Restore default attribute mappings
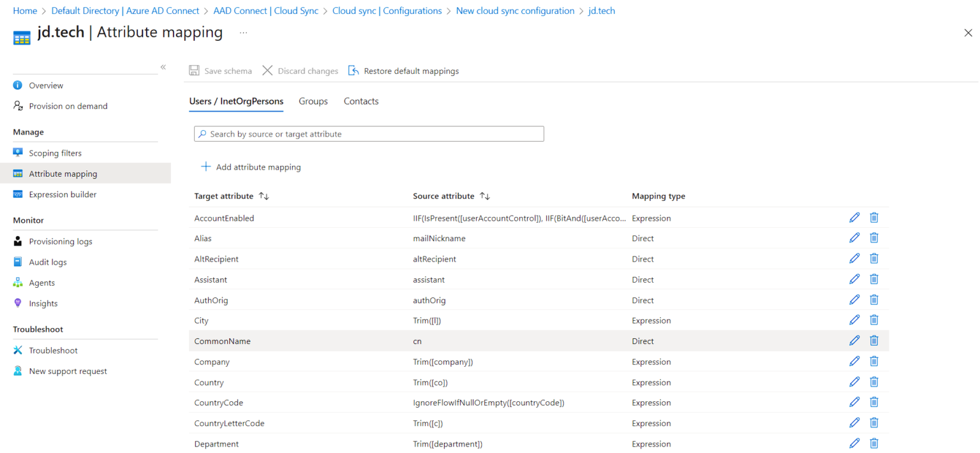980x453 pixels. pyautogui.click(x=403, y=71)
